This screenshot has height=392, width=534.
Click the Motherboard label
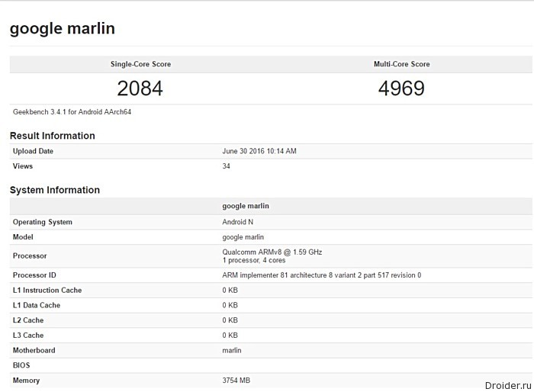34,350
